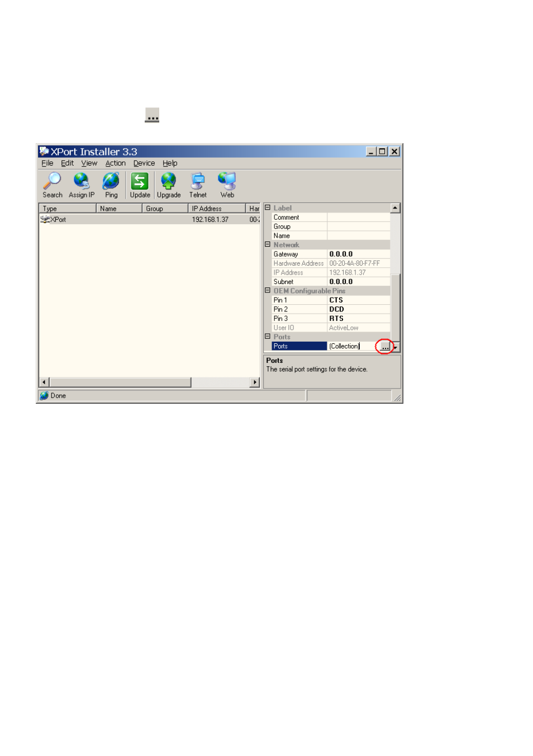
Task: Click the User IO ActiveLow value
Action: pos(344,328)
